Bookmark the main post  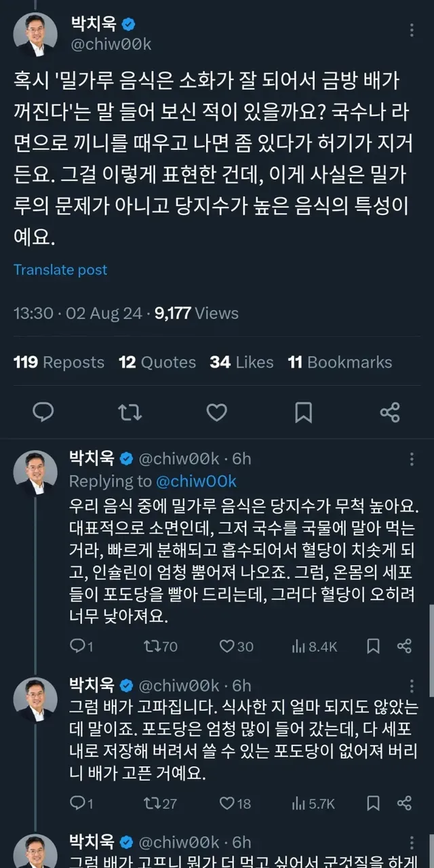tap(303, 412)
